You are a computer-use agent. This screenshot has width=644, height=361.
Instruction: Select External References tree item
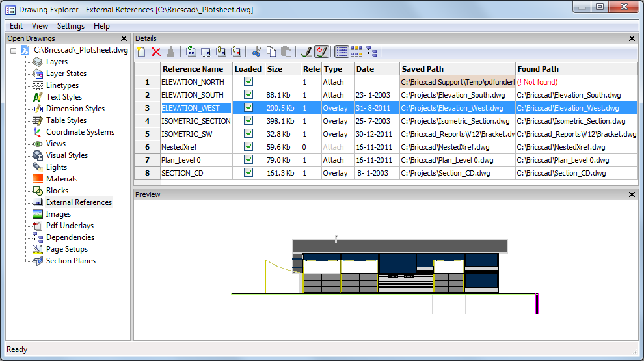pyautogui.click(x=79, y=202)
